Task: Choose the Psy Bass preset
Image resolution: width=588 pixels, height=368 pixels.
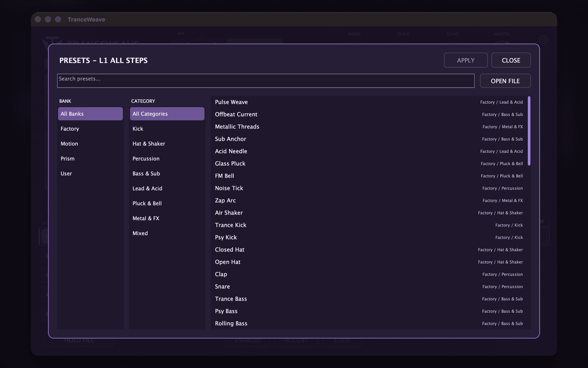Action: click(x=369, y=311)
